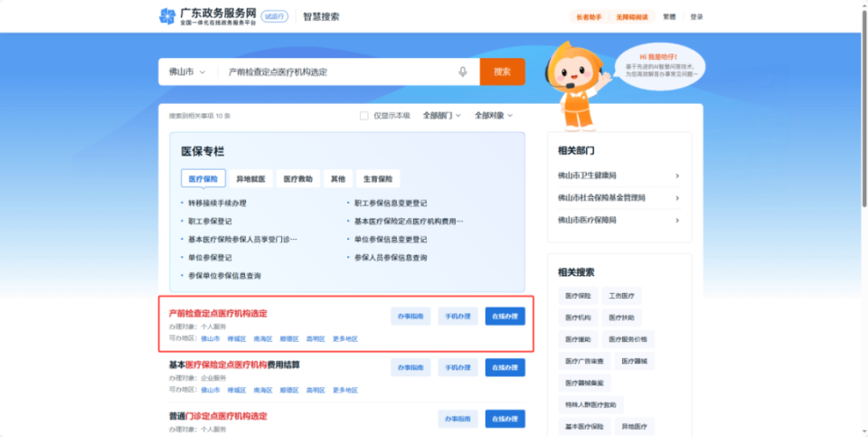Viewport: 868px width, 437px height.
Task: Click the 医疗援助 related search tag
Action: [x=578, y=339]
